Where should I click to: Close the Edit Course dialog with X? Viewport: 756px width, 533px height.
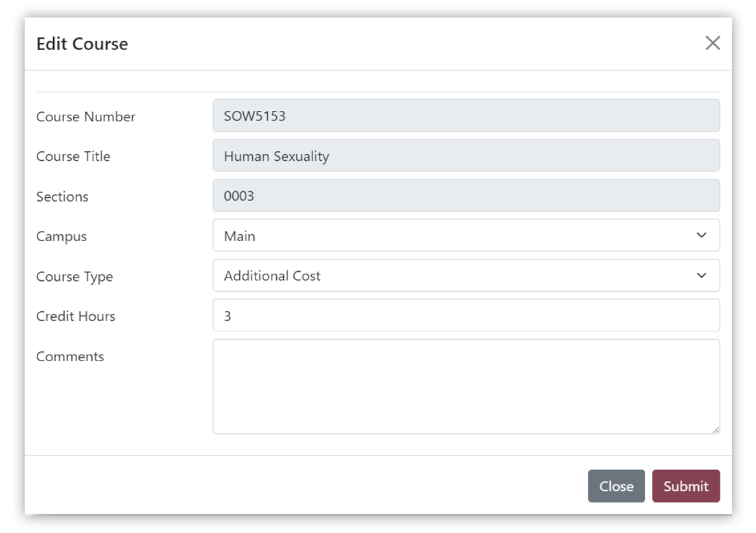(713, 43)
